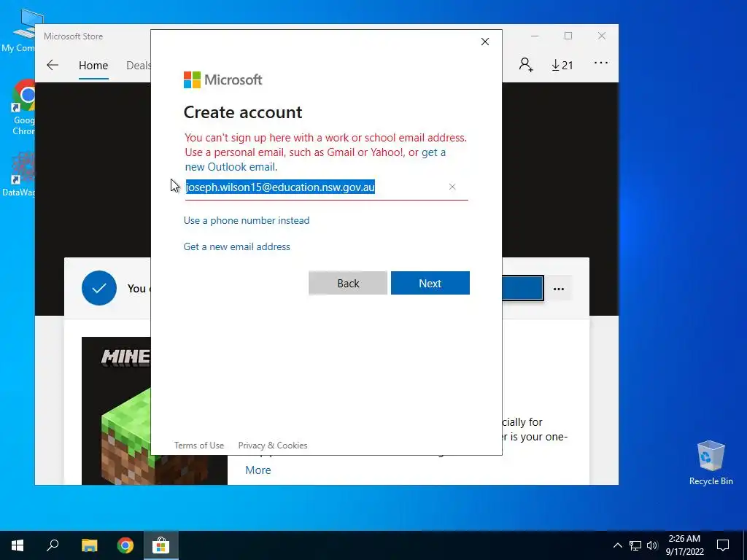
Task: Close the Create account dialog
Action: click(x=485, y=42)
